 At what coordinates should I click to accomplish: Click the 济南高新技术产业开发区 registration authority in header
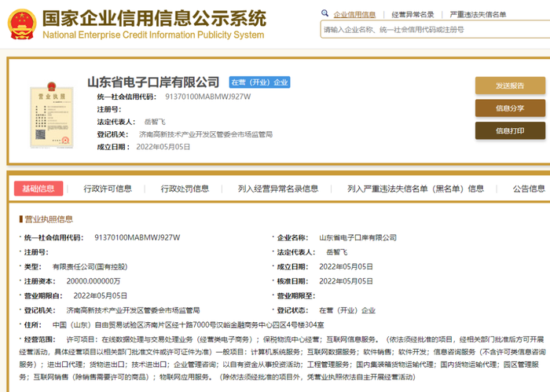206,134
